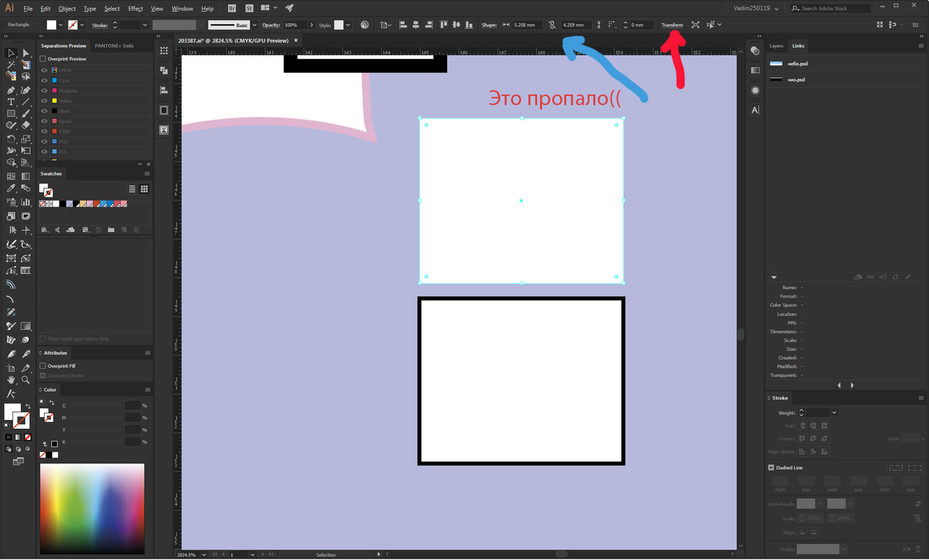Select the Gradient tool

(x=25, y=176)
